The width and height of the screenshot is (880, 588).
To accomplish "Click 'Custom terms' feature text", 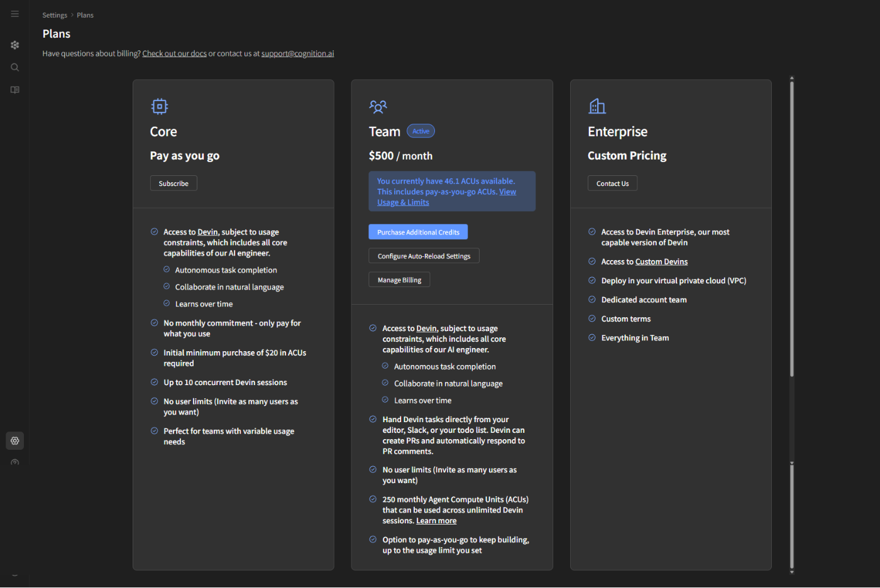I will 625,319.
